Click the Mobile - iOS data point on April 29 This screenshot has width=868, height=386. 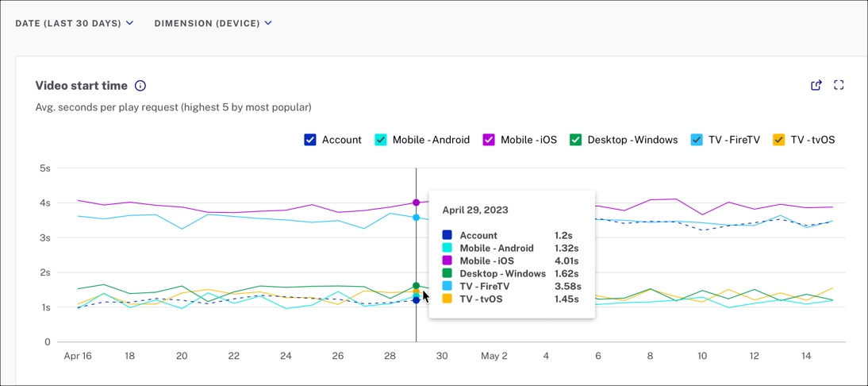[417, 203]
